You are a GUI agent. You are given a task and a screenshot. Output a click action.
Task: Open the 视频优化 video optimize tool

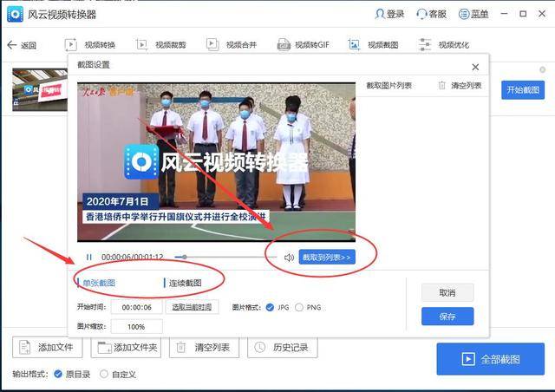coord(444,44)
